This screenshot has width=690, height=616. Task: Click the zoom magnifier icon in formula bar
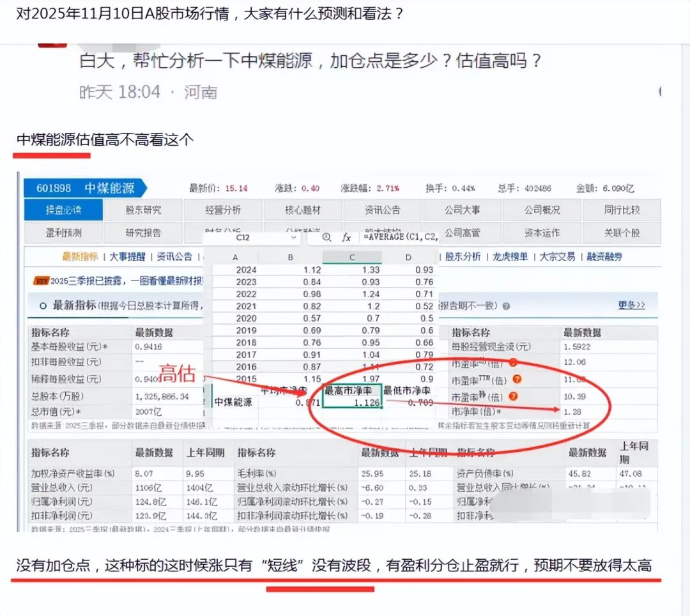(326, 237)
